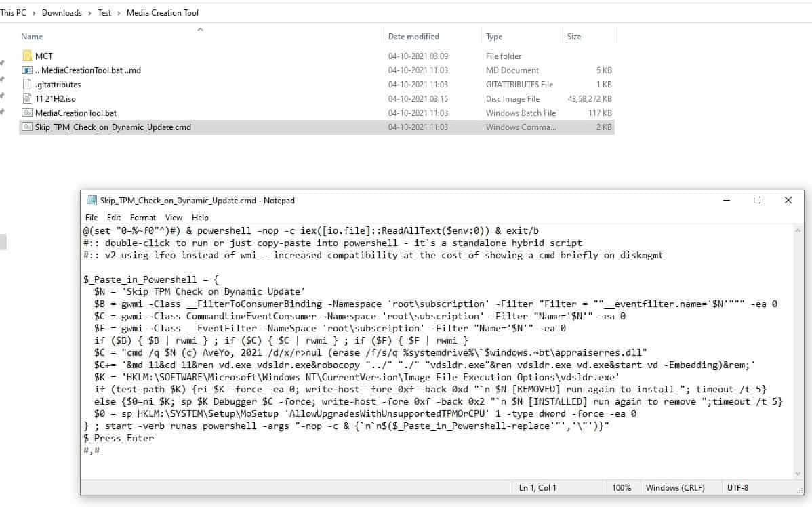Open the View menu in Notepad
812x507 pixels.
pyautogui.click(x=174, y=218)
